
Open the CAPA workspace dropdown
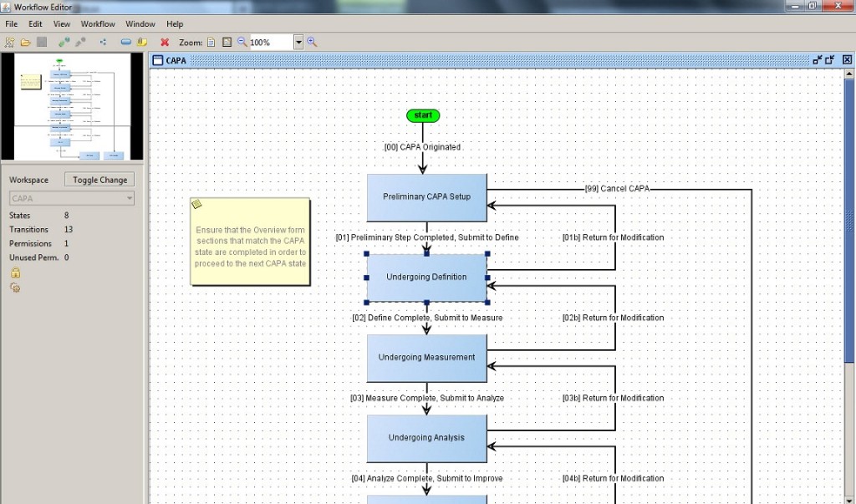point(72,198)
